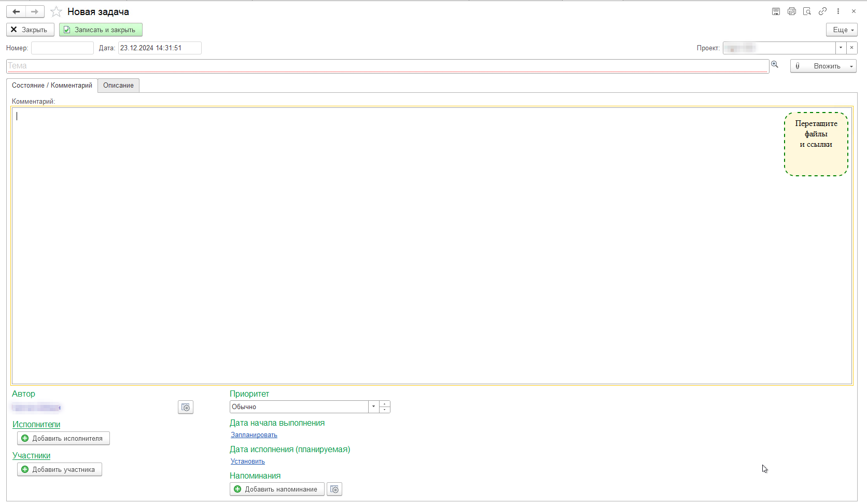Image resolution: width=867 pixels, height=504 pixels.
Task: Click into the Номер field
Action: tap(62, 48)
